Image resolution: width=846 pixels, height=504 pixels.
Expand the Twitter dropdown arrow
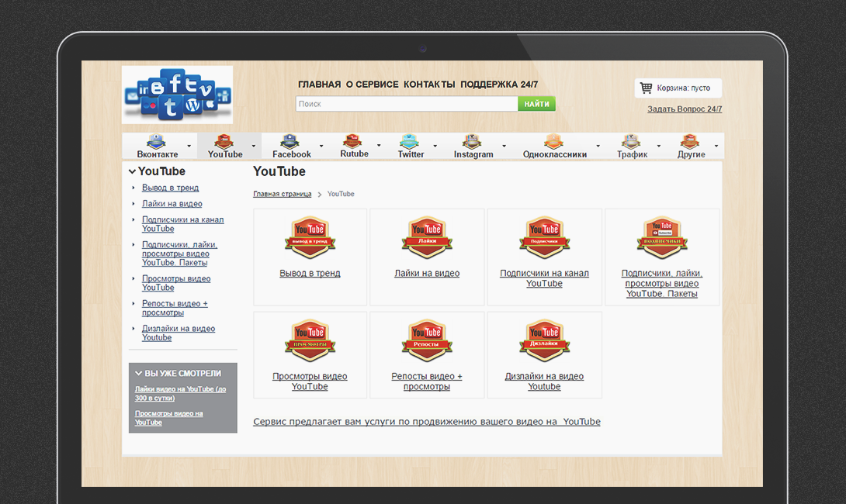[435, 146]
